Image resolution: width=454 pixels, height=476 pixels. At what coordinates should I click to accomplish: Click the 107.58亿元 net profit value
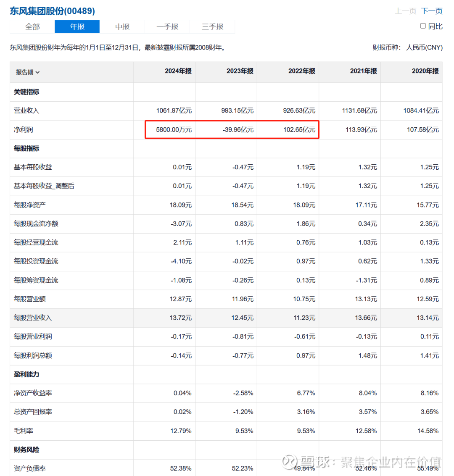[423, 130]
